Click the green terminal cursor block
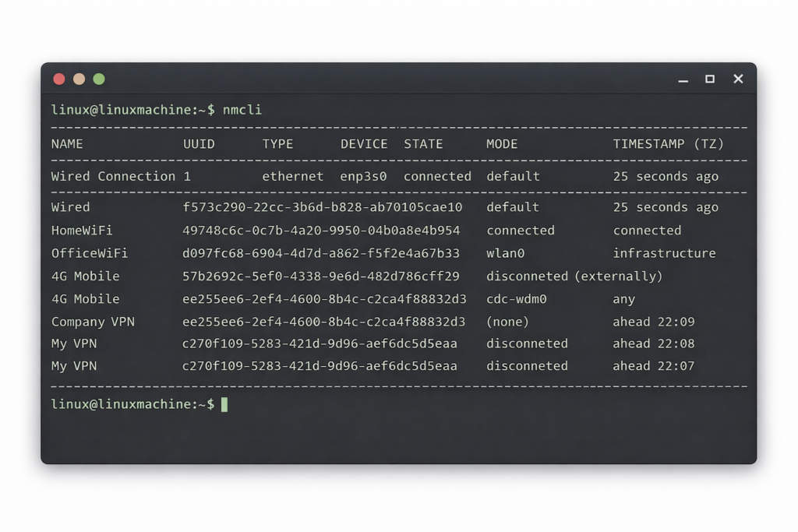This screenshot has width=798, height=532. (224, 404)
